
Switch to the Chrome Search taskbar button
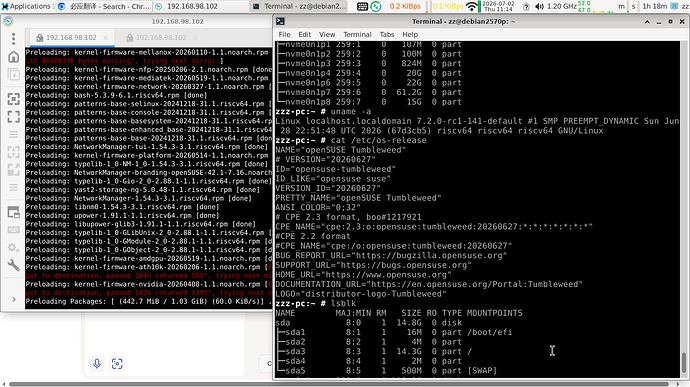coord(104,6)
